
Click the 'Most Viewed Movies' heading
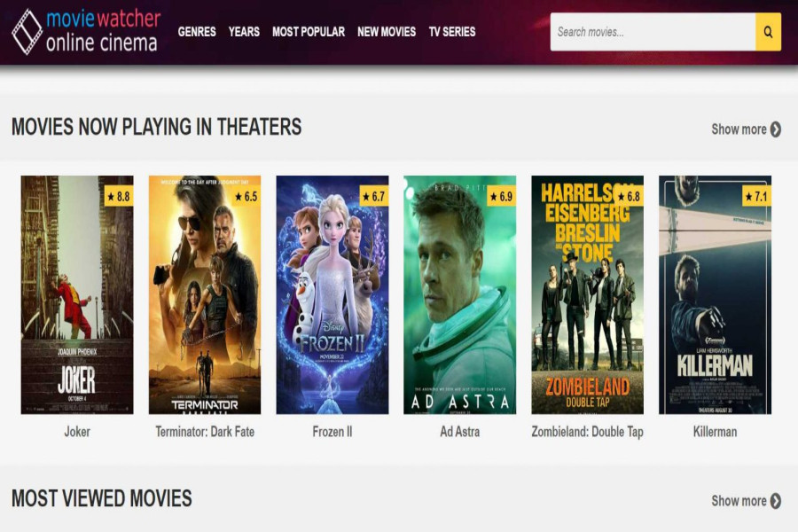(x=102, y=498)
